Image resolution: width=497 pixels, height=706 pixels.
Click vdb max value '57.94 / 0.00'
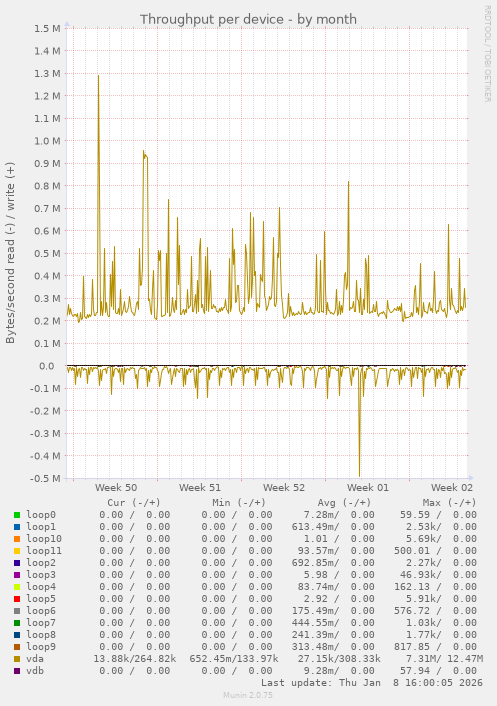point(438,671)
